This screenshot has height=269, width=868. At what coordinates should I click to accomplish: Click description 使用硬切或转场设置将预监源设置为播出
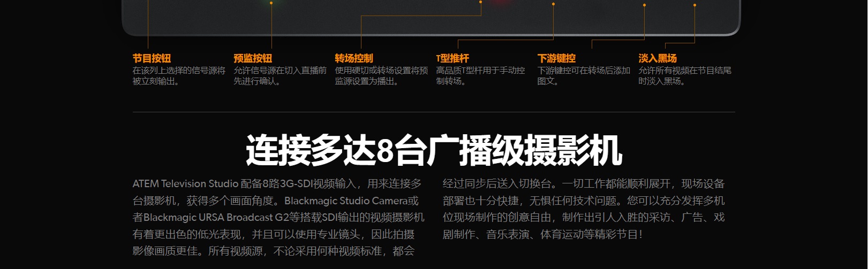click(382, 76)
